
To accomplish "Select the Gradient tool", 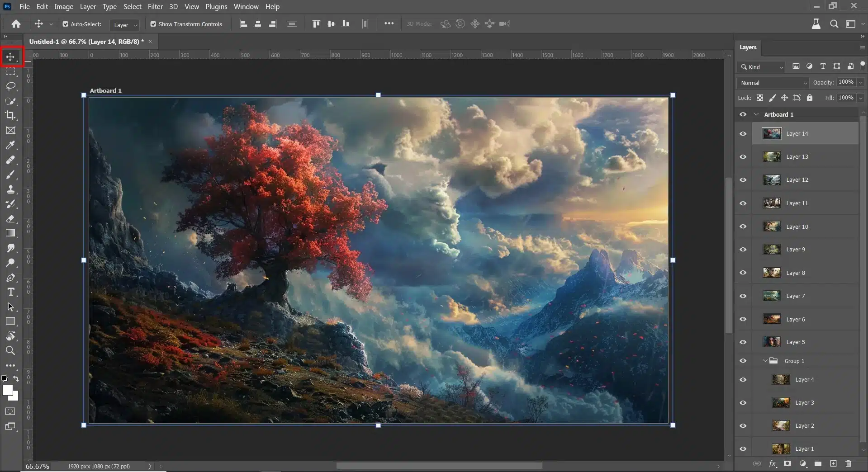I will [10, 233].
